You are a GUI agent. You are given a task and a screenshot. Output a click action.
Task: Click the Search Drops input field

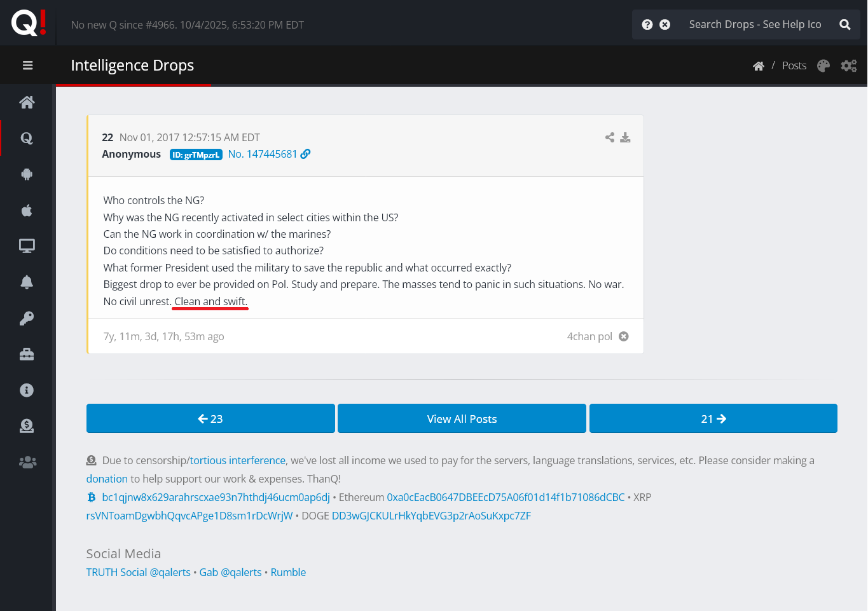click(755, 25)
